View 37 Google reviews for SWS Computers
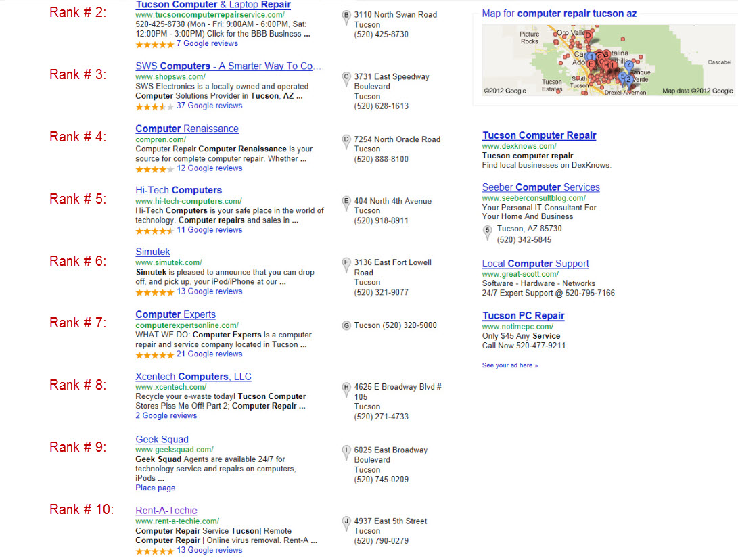The image size is (738, 560). (210, 106)
